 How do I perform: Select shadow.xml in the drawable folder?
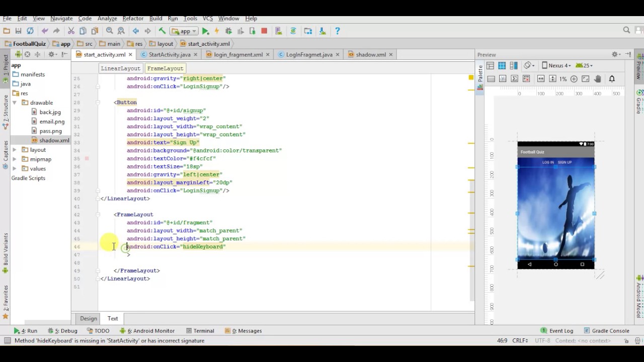coord(54,140)
